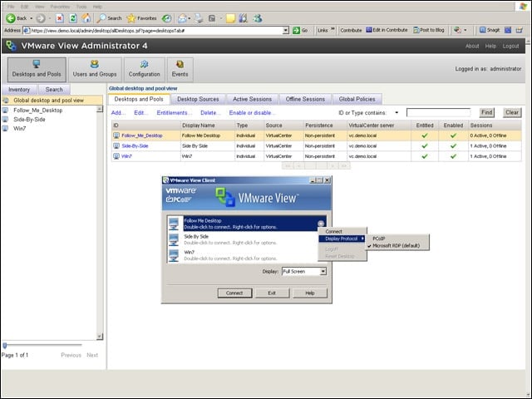
Task: Go to the browser Home icon
Action: [86, 18]
